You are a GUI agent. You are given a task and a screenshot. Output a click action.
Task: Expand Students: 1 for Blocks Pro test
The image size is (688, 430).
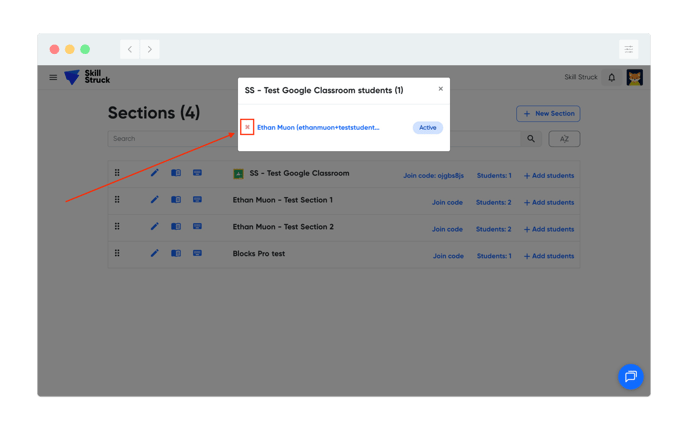pos(493,256)
